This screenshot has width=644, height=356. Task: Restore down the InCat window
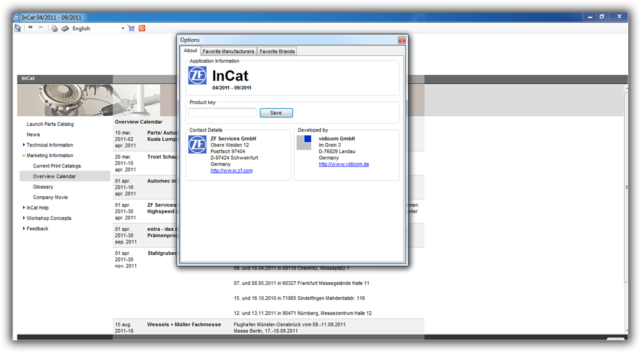coord(602,17)
